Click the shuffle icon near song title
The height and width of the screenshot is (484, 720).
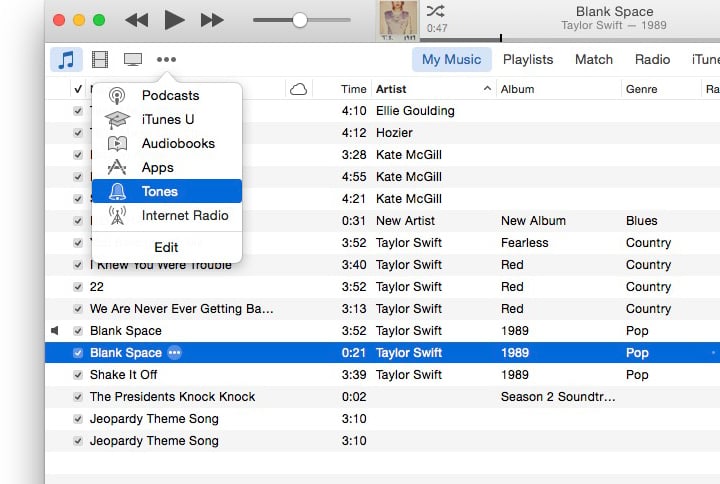pyautogui.click(x=436, y=11)
